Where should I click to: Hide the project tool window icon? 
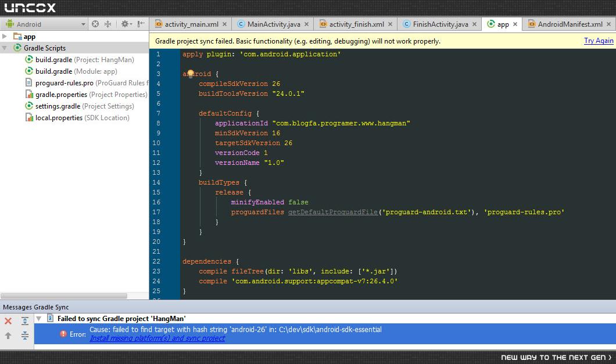click(141, 24)
